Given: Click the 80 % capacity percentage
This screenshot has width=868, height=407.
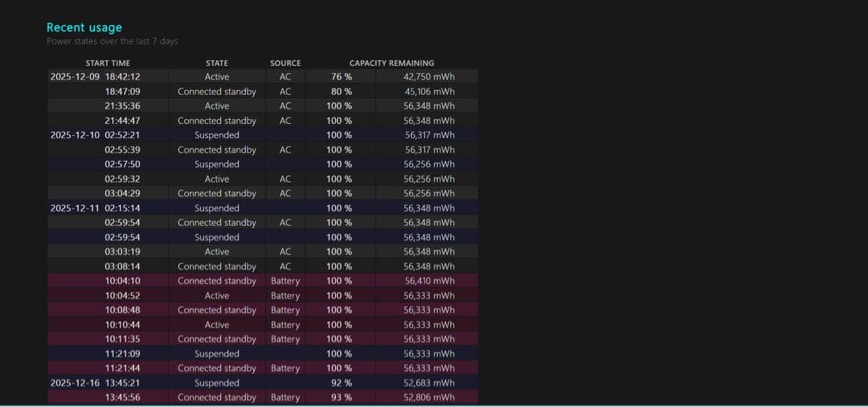Looking at the screenshot, I should pyautogui.click(x=340, y=92).
